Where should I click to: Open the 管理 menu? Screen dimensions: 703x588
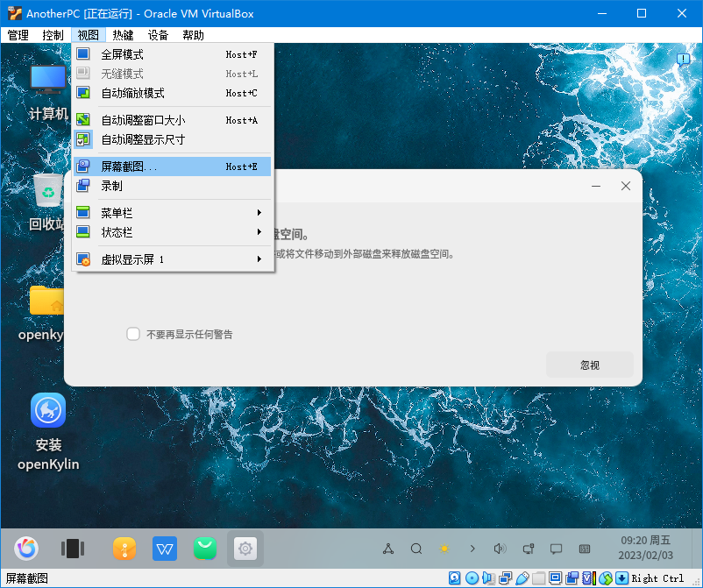coord(18,35)
